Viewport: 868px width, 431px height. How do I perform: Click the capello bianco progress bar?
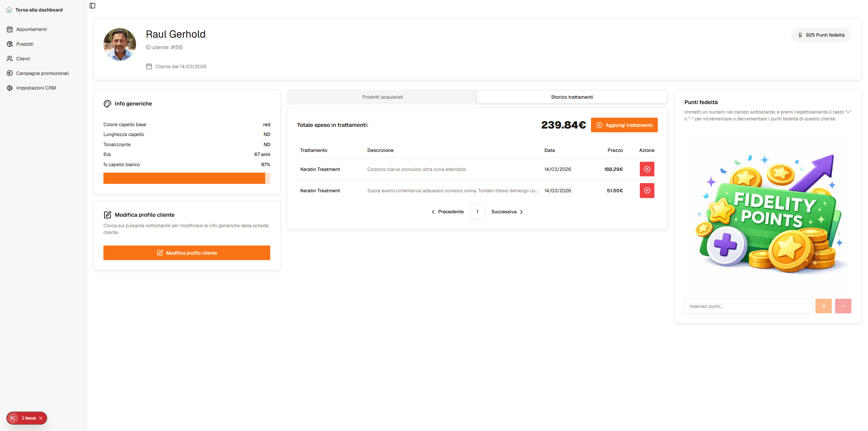coord(186,178)
